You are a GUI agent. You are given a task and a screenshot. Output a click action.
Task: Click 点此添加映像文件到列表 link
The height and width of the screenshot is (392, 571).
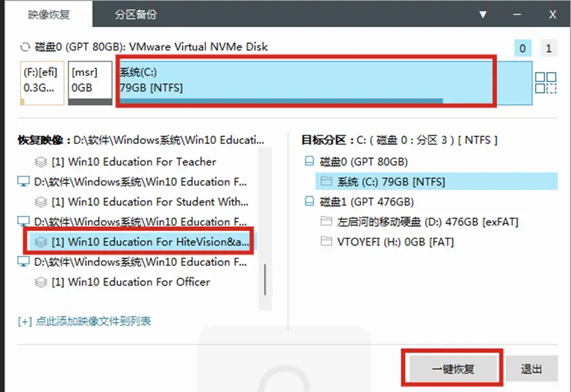pos(84,321)
